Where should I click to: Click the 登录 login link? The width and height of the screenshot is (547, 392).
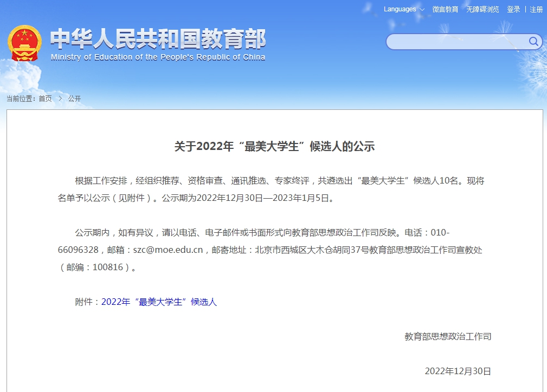tap(513, 9)
